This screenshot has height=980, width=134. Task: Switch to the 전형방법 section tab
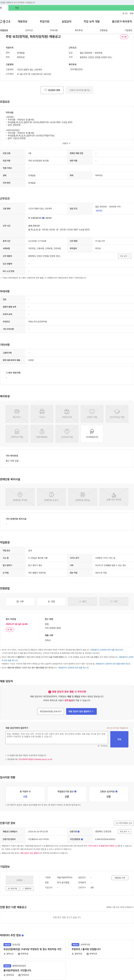point(104,30)
